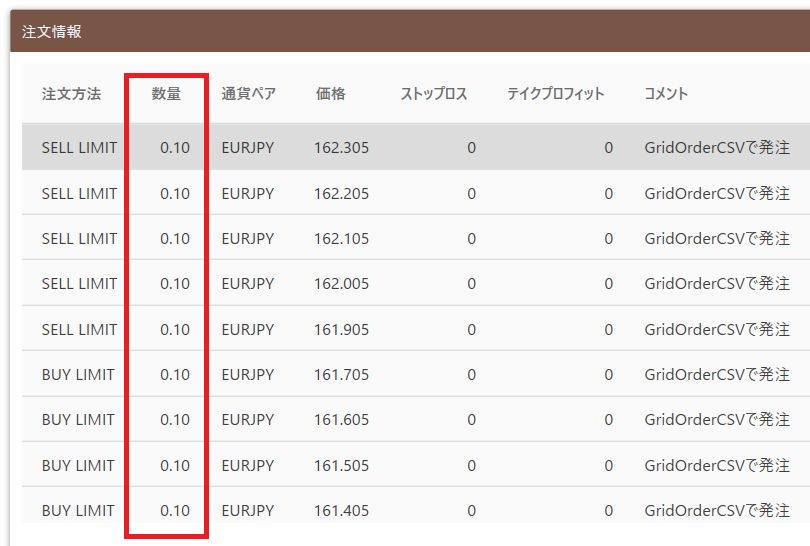Select SELL LIMIT in the 162.105 row
Image resolution: width=810 pixels, height=546 pixels.
[x=80, y=239]
